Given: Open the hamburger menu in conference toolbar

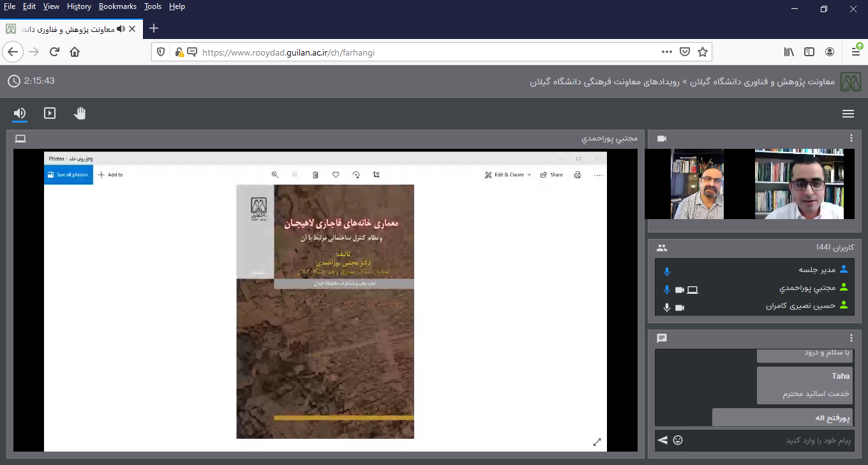Looking at the screenshot, I should (848, 114).
